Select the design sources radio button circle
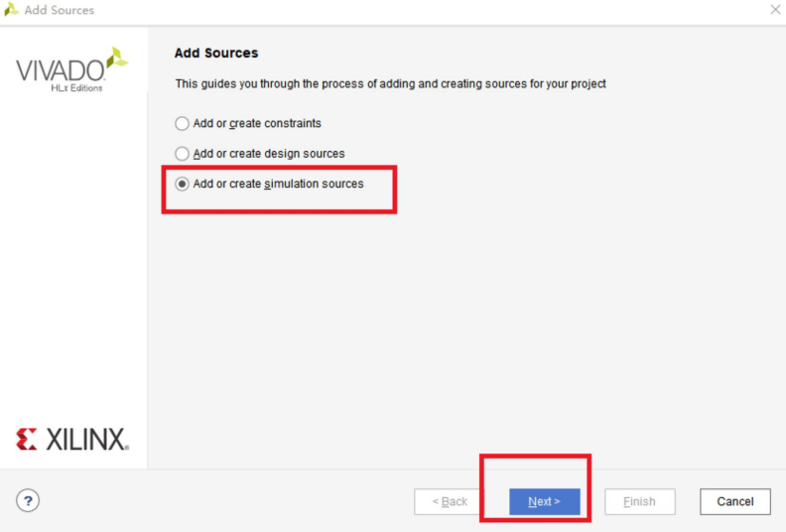Image resolution: width=786 pixels, height=532 pixels. tap(182, 154)
